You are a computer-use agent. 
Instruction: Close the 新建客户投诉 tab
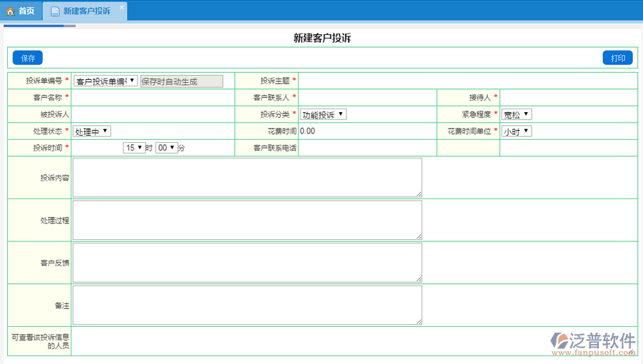[121, 8]
